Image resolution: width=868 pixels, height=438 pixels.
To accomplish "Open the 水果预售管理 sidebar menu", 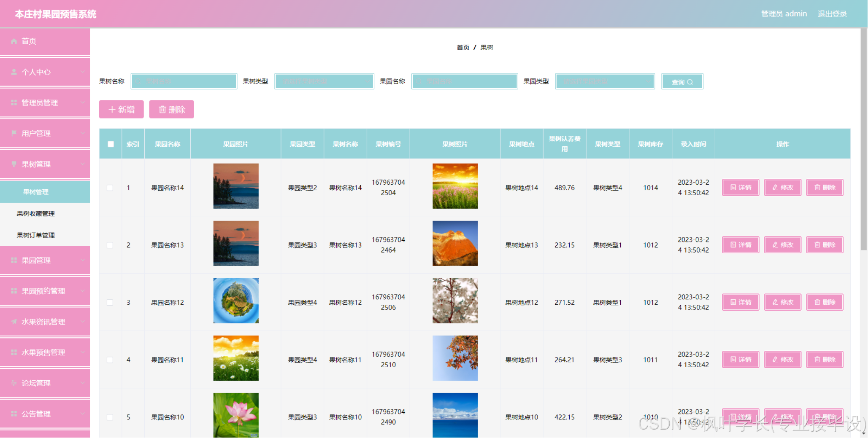I will point(45,352).
